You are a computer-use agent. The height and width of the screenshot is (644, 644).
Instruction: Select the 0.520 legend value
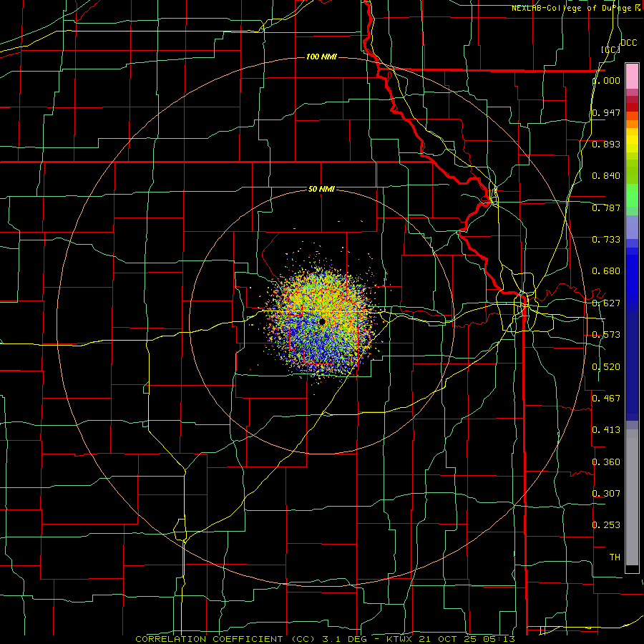(x=606, y=367)
